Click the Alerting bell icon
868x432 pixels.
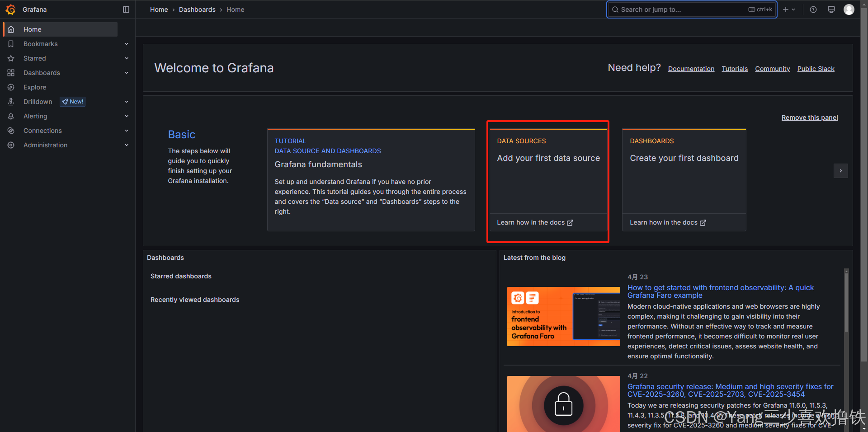point(11,116)
